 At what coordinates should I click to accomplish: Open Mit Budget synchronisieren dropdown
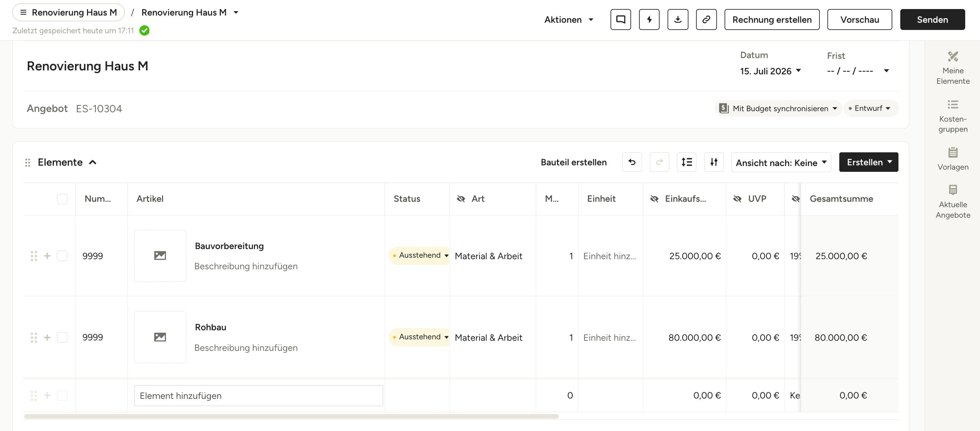(x=778, y=109)
